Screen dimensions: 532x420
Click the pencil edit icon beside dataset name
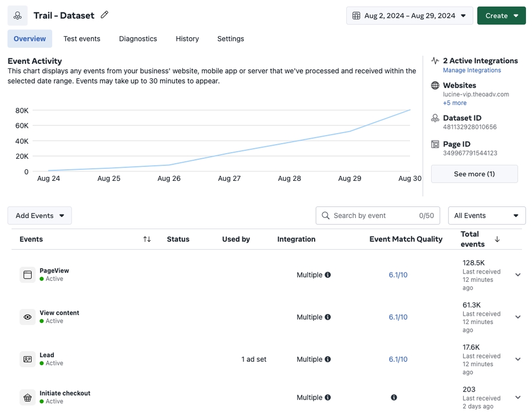point(104,15)
